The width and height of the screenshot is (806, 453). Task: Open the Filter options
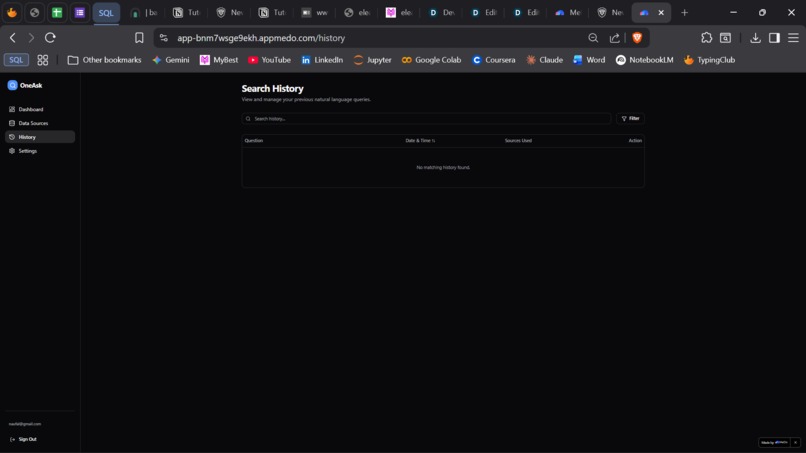630,119
